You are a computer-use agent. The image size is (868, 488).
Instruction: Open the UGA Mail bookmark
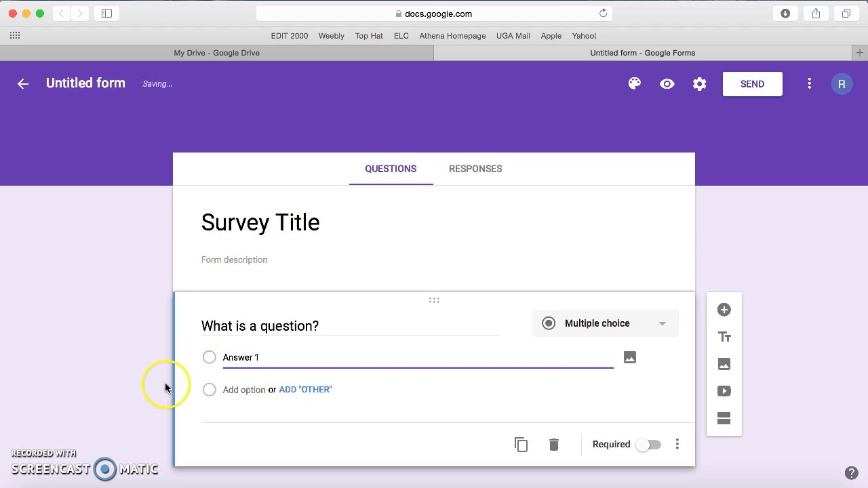pyautogui.click(x=513, y=36)
